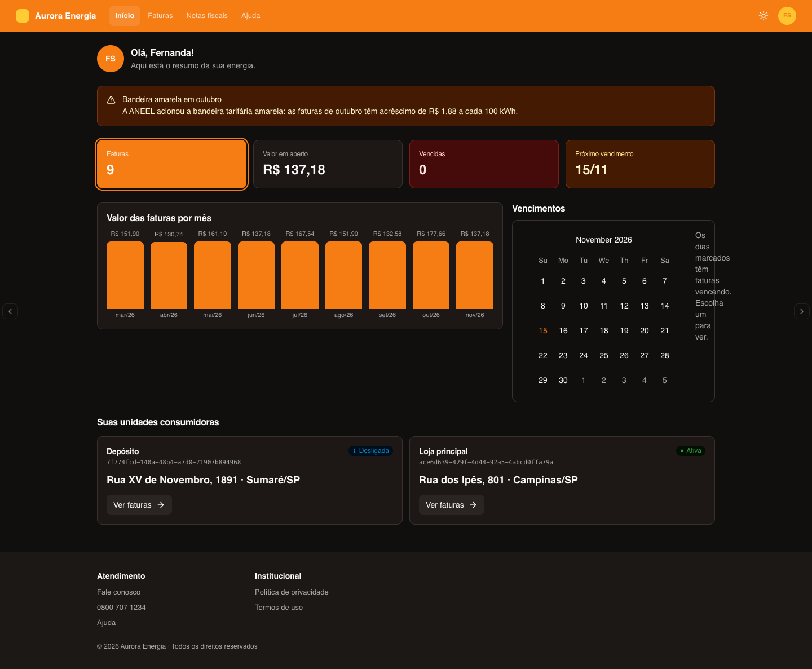The image size is (812, 669).
Task: Open the FS user avatar menu
Action: point(787,16)
